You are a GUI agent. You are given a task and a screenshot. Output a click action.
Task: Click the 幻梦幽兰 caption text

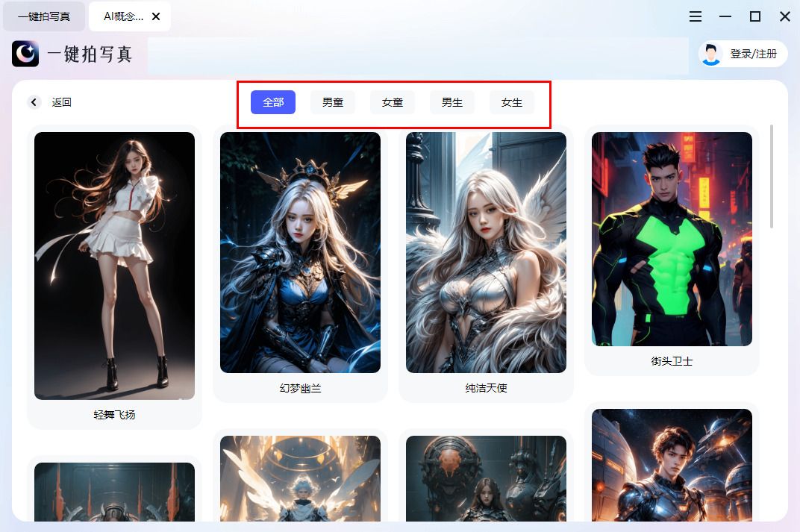coord(300,388)
